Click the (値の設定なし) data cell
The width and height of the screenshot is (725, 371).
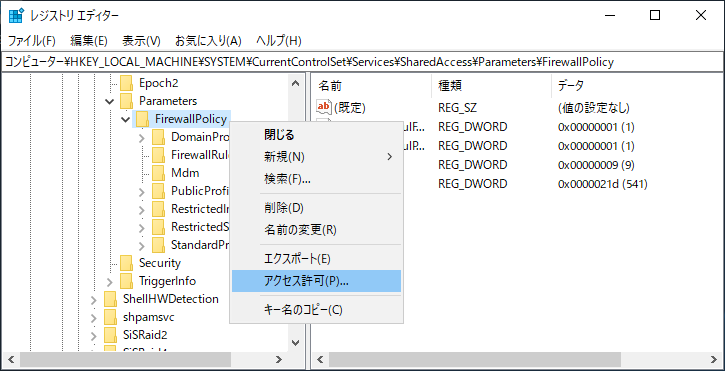594,108
